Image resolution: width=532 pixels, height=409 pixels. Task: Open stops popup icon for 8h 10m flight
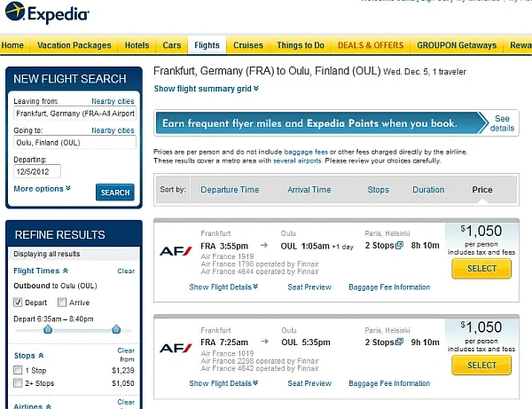(400, 245)
